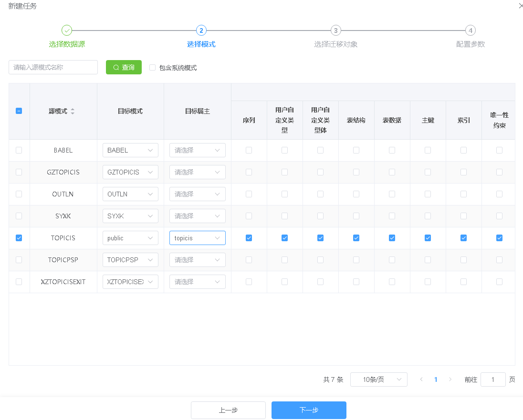Open the TOPICIS 目标模式 public dropdown
This screenshot has width=523, height=420.
130,238
